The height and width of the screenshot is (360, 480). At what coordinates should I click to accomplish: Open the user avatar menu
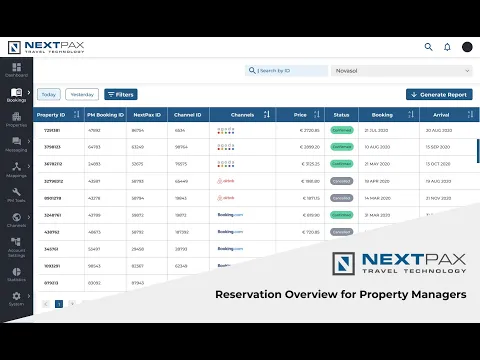467,47
